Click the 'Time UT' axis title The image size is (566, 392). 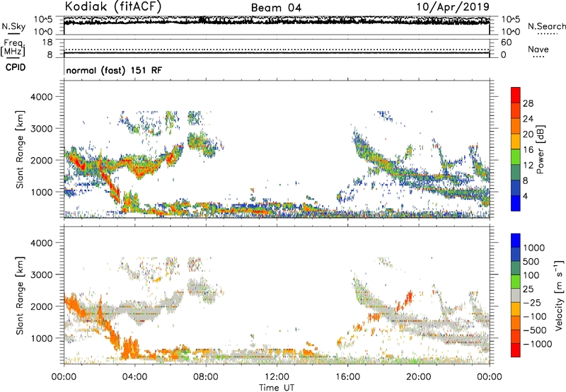[x=277, y=388]
